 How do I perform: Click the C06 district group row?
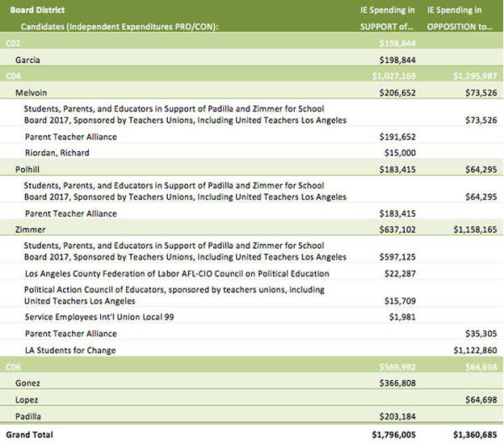[x=252, y=365]
